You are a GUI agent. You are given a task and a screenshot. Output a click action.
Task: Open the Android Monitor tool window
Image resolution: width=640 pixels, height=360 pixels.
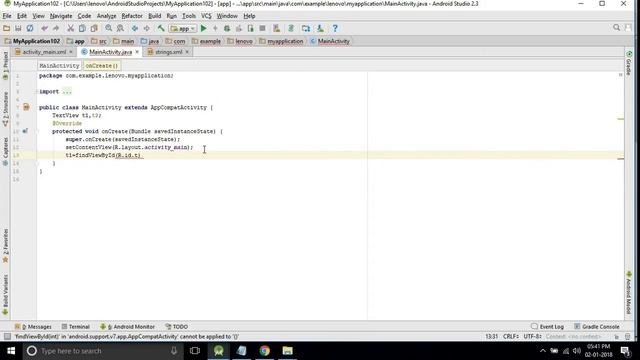(127, 327)
